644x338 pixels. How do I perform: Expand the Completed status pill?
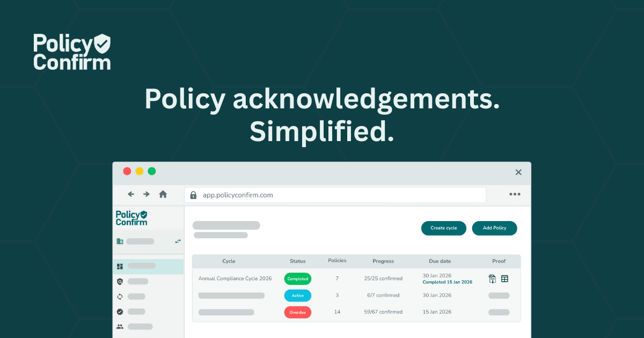point(298,278)
